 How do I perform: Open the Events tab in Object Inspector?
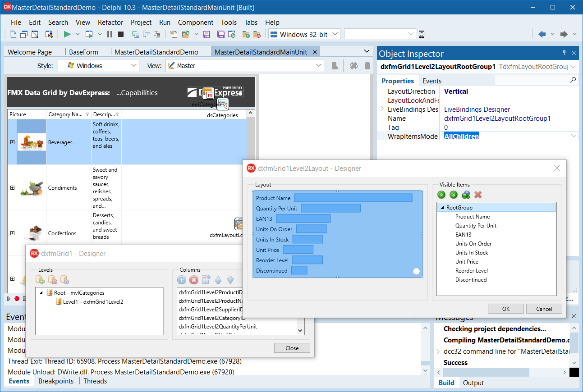[x=432, y=81]
